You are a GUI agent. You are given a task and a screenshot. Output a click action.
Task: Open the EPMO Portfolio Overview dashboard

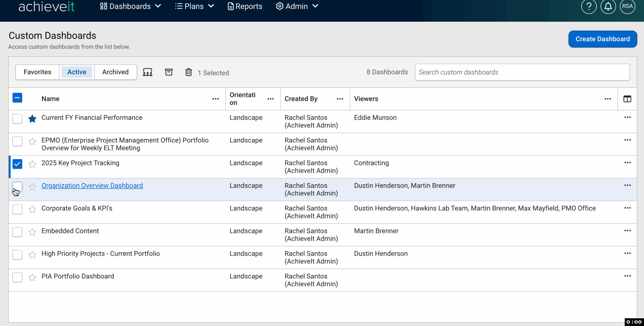click(x=125, y=144)
